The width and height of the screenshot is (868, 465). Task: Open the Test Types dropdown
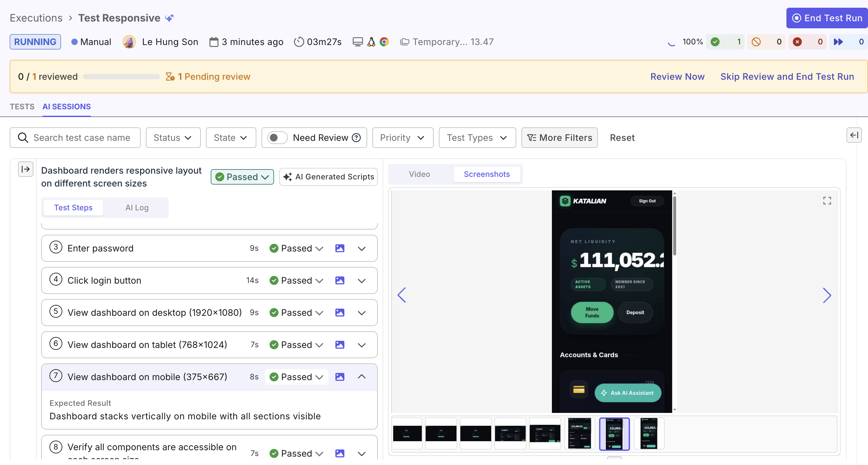click(x=477, y=138)
